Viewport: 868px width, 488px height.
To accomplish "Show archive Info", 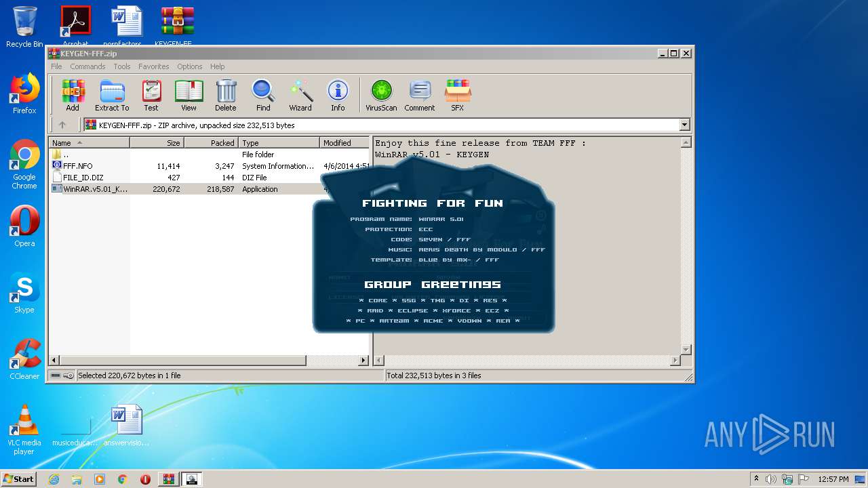I will pos(338,95).
